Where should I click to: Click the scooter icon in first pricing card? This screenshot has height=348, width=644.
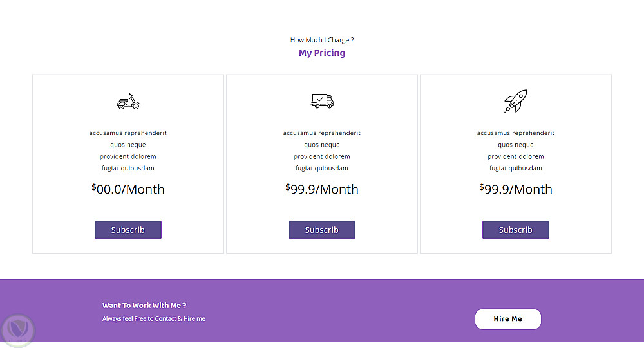coord(128,101)
